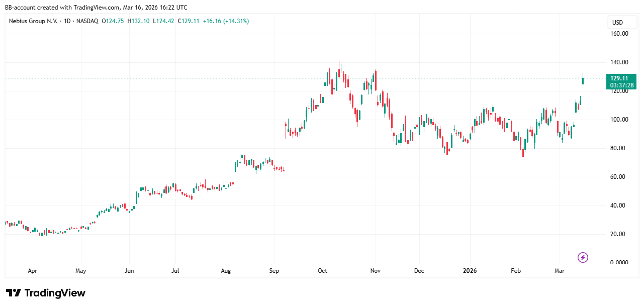Click the high value H132.10
This screenshot has height=308, width=644.
pyautogui.click(x=139, y=21)
